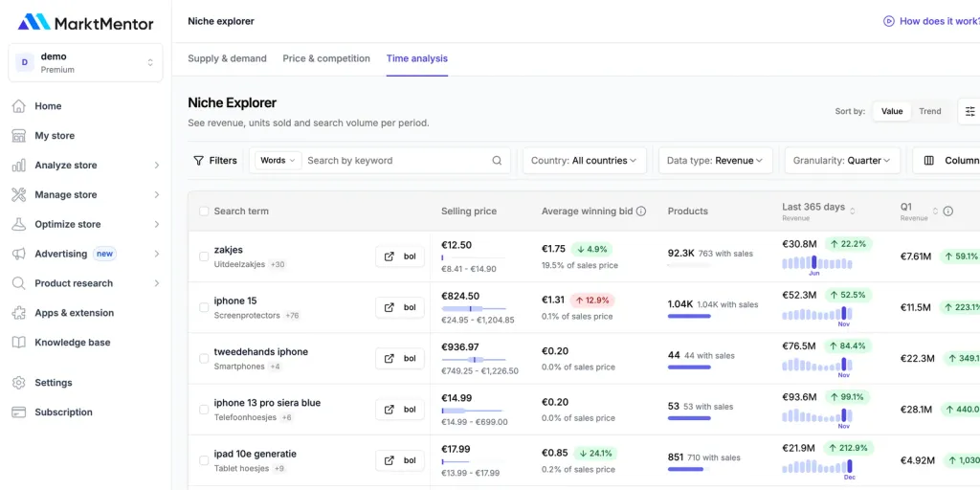Click the Manage store tools icon
The image size is (980, 490).
click(19, 194)
